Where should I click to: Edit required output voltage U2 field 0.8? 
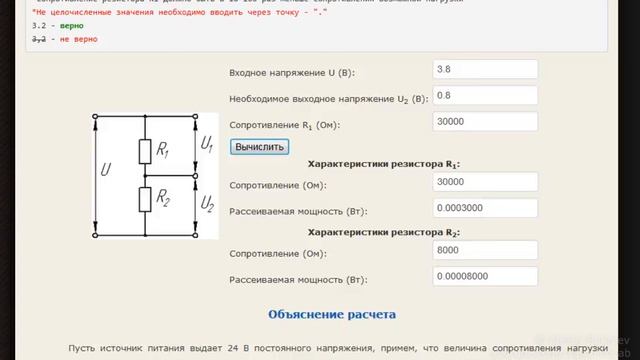coord(485,96)
